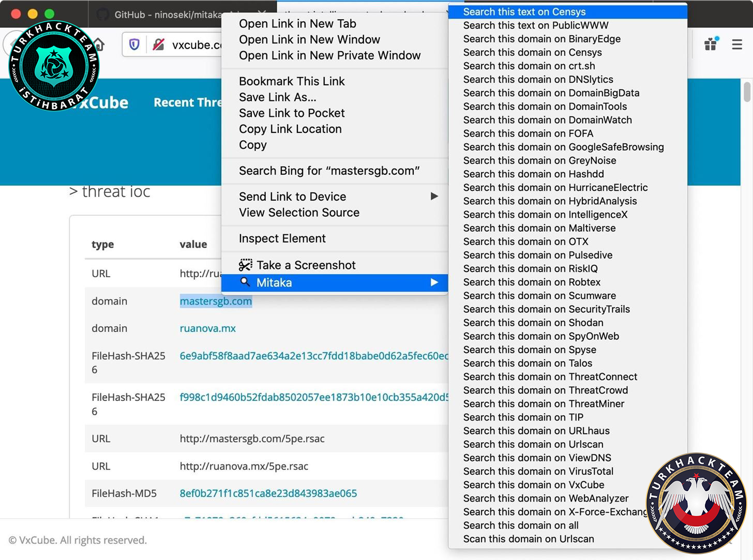
Task: Click the Take a Screenshot scissors icon
Action: pyautogui.click(x=245, y=265)
